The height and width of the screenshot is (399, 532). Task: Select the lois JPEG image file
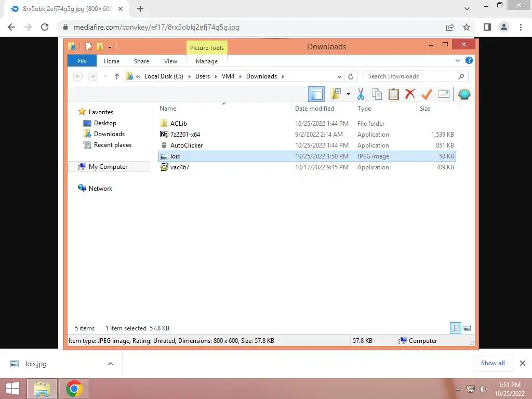click(307, 156)
